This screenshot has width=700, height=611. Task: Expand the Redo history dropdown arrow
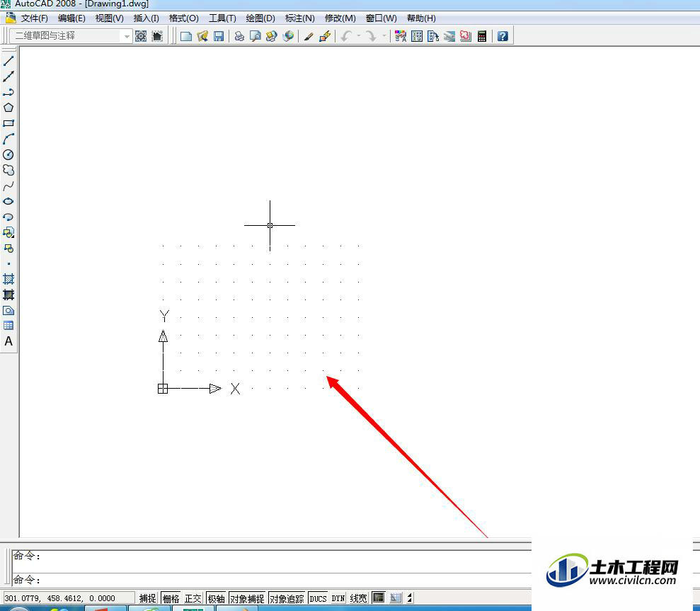(384, 36)
